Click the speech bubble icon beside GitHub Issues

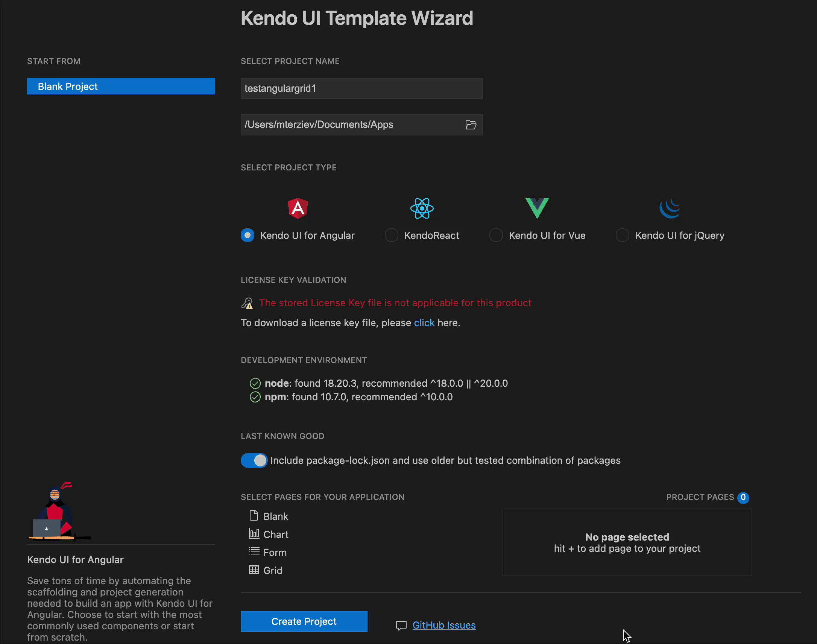401,626
